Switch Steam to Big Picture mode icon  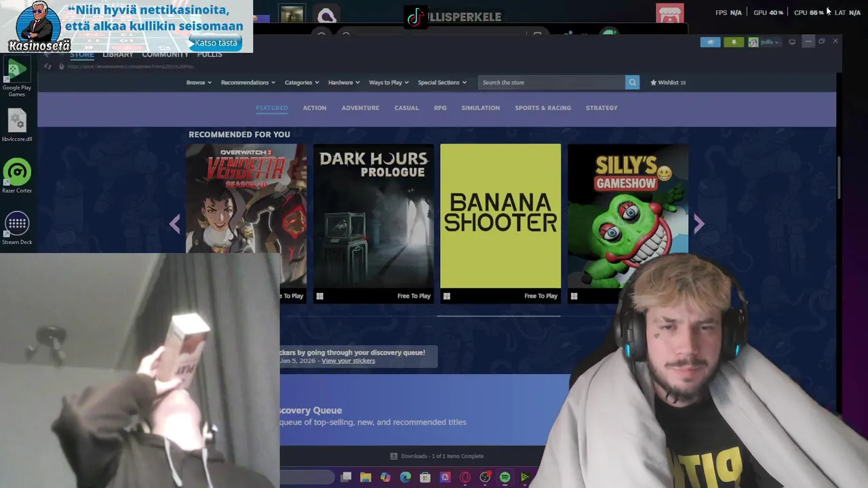click(x=792, y=42)
